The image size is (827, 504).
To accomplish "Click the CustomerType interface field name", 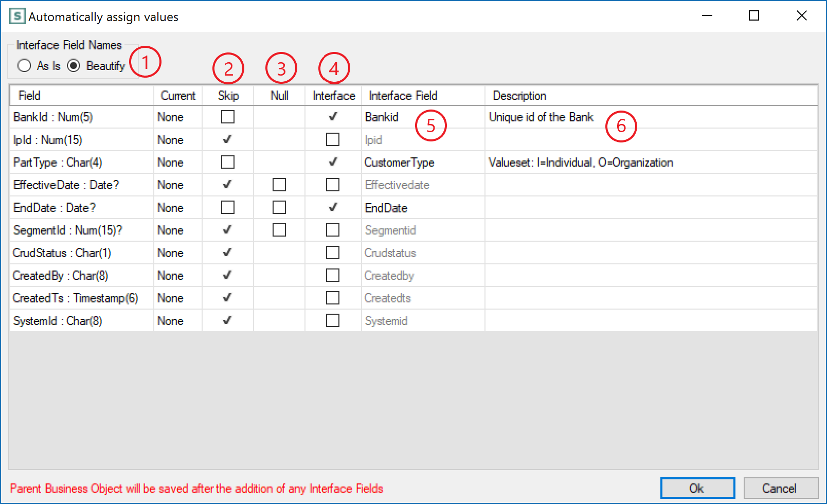I will pyautogui.click(x=400, y=163).
